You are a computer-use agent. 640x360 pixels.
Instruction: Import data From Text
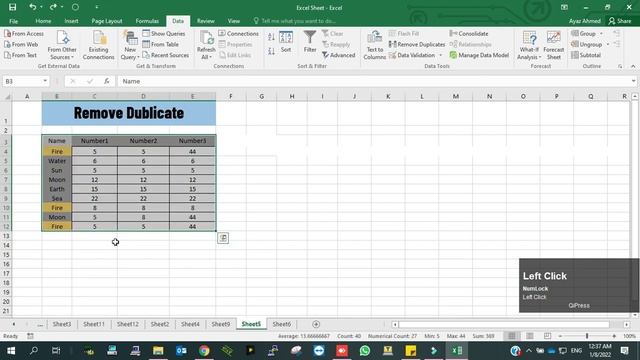click(20, 55)
